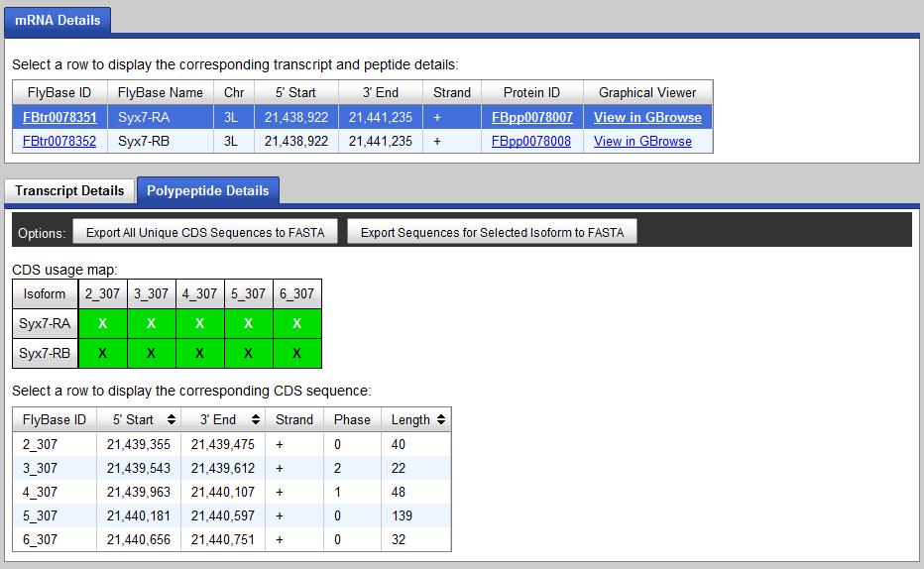Select CDS row 2_307 in sequence table

point(232,444)
